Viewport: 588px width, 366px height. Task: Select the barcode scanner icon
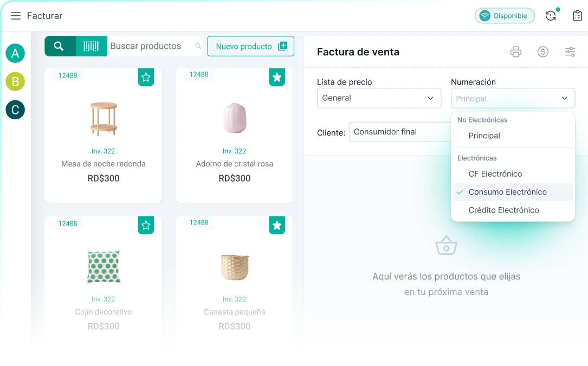(91, 46)
